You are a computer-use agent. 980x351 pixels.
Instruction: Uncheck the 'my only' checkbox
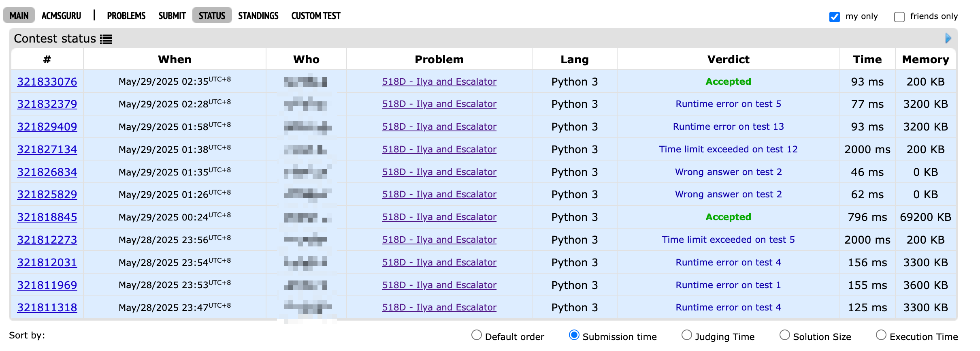pos(834,17)
